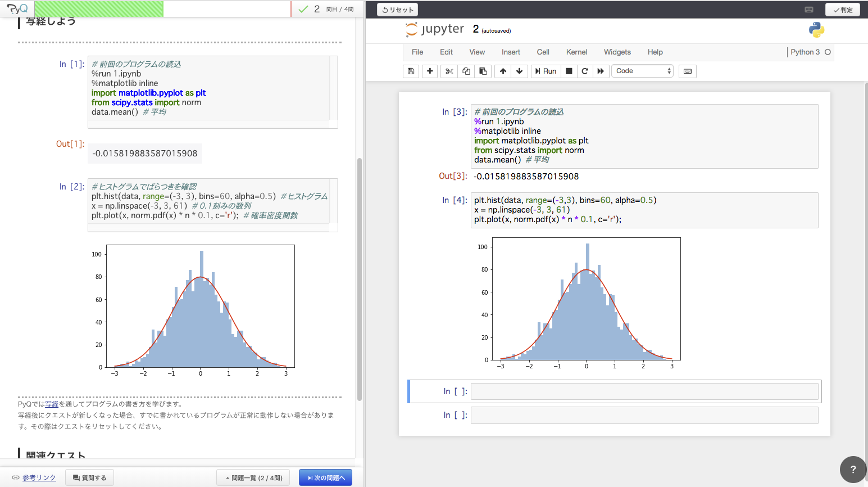Cut selected cell with scissors icon
The image size is (868, 487).
point(449,71)
